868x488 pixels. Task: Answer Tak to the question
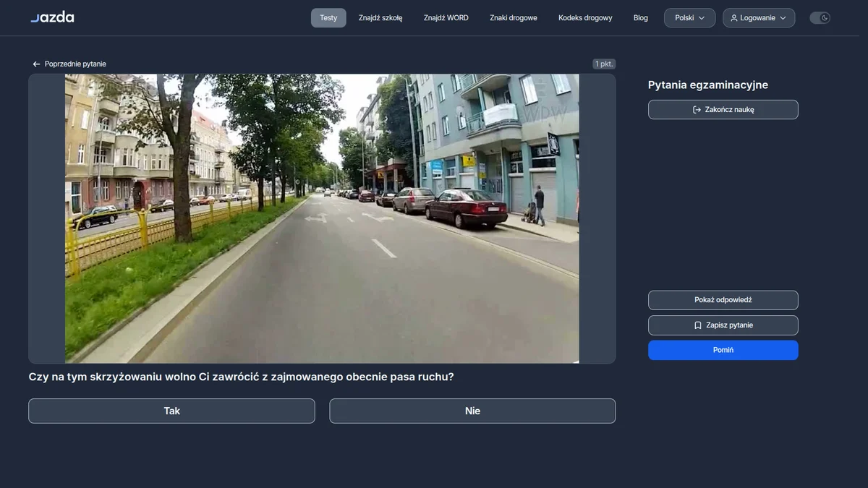pos(171,411)
